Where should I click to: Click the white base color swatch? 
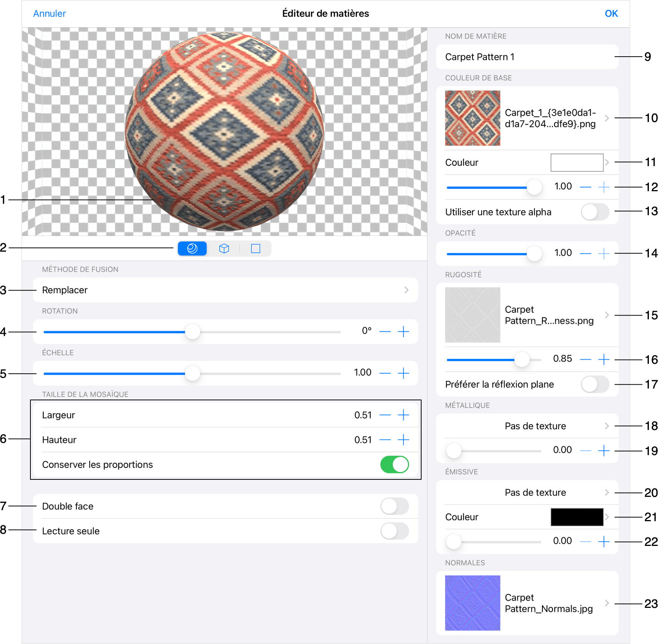[577, 163]
